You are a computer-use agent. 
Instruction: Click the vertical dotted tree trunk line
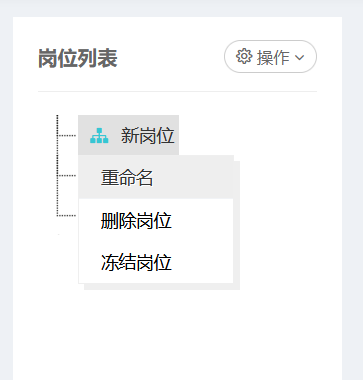click(x=57, y=166)
